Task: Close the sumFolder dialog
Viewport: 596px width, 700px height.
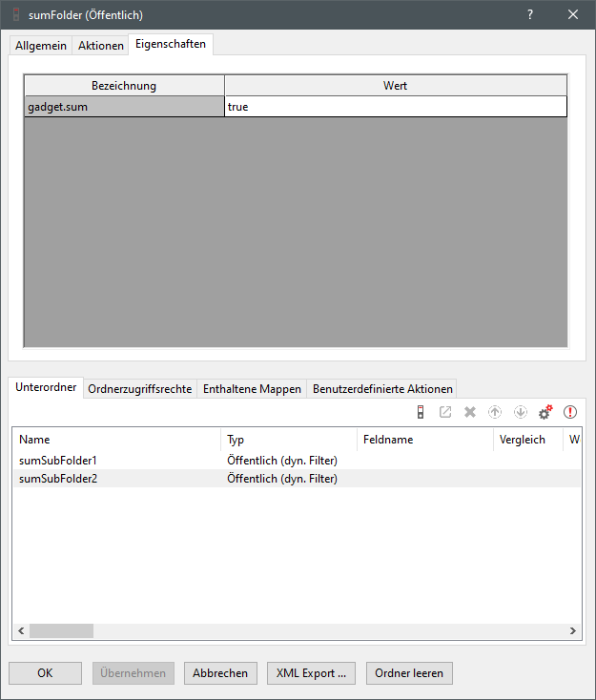Action: (x=573, y=14)
